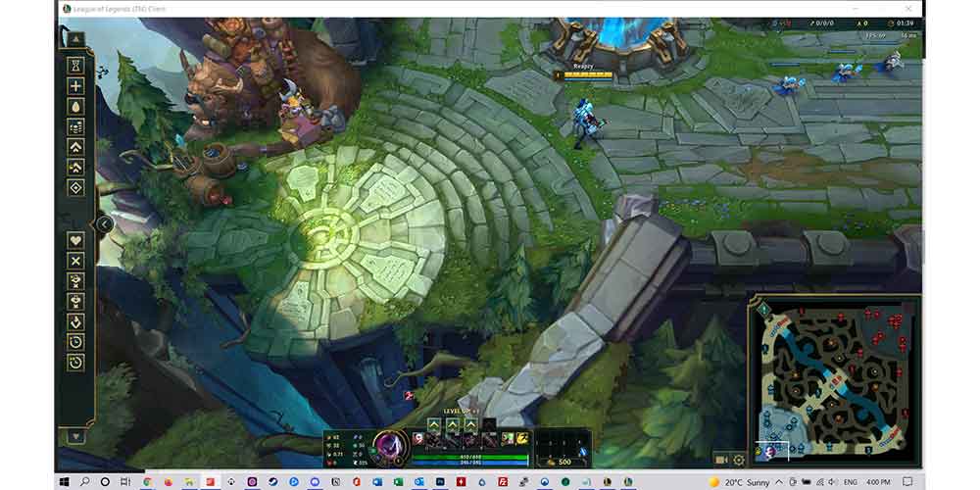Screen dimensions: 980x490
Task: Click the downward arrow tower icon
Action: pos(75,321)
